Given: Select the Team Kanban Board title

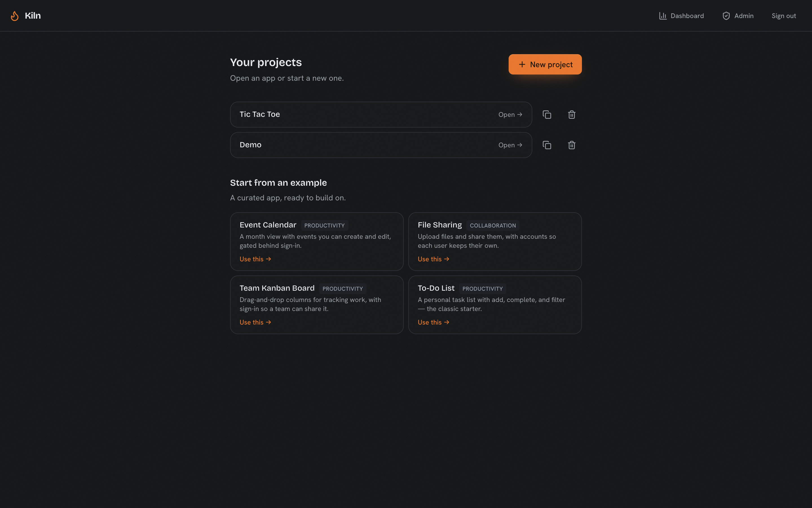Looking at the screenshot, I should (277, 288).
